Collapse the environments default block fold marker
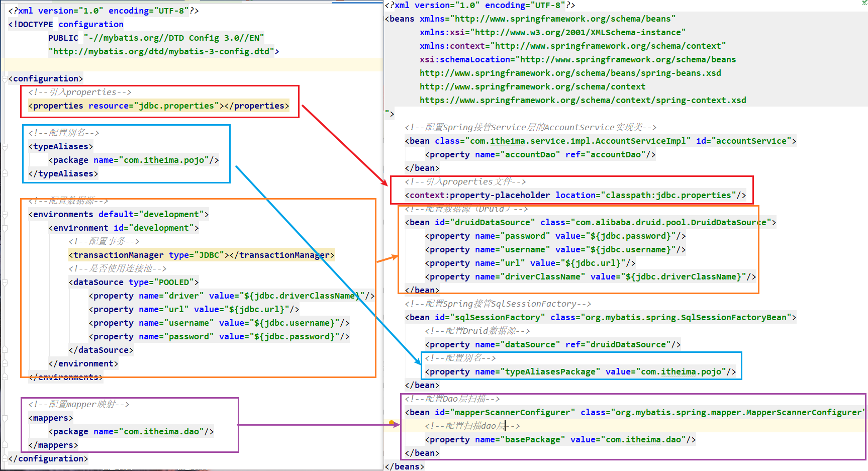 tap(5, 215)
